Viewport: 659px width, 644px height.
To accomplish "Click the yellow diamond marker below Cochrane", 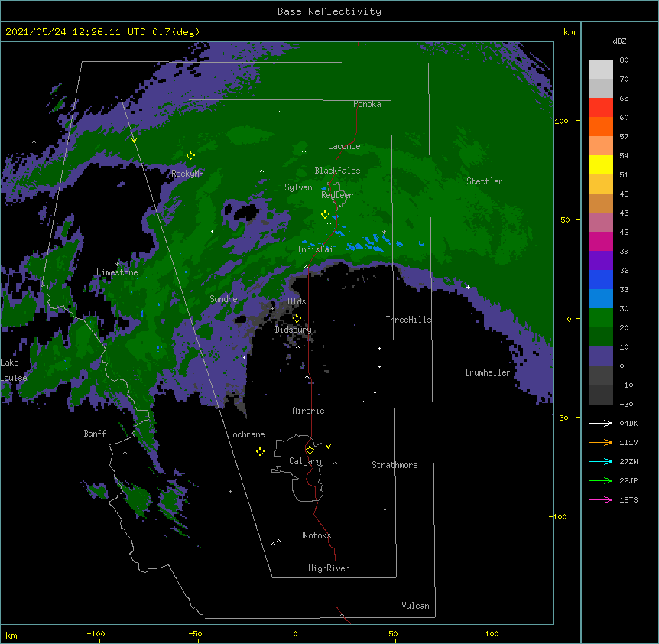I will 260,452.
